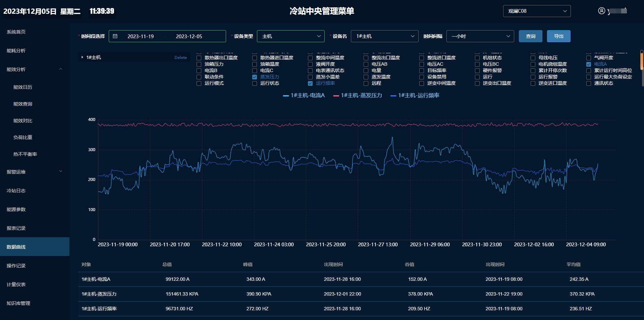Open the 观澜C08 station selector
Viewport: 644px width, 320px height.
pyautogui.click(x=537, y=11)
